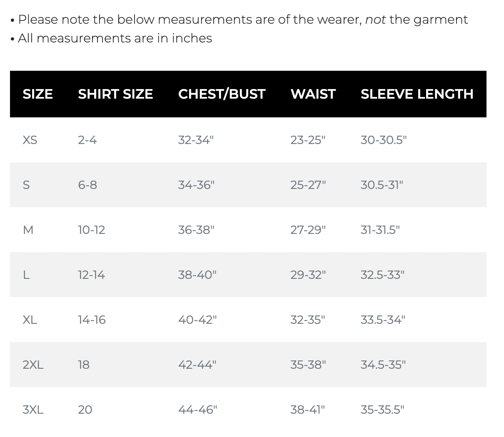Click the italic word 'not' in the note
Viewport: 504px width, 437px height.
(375, 20)
